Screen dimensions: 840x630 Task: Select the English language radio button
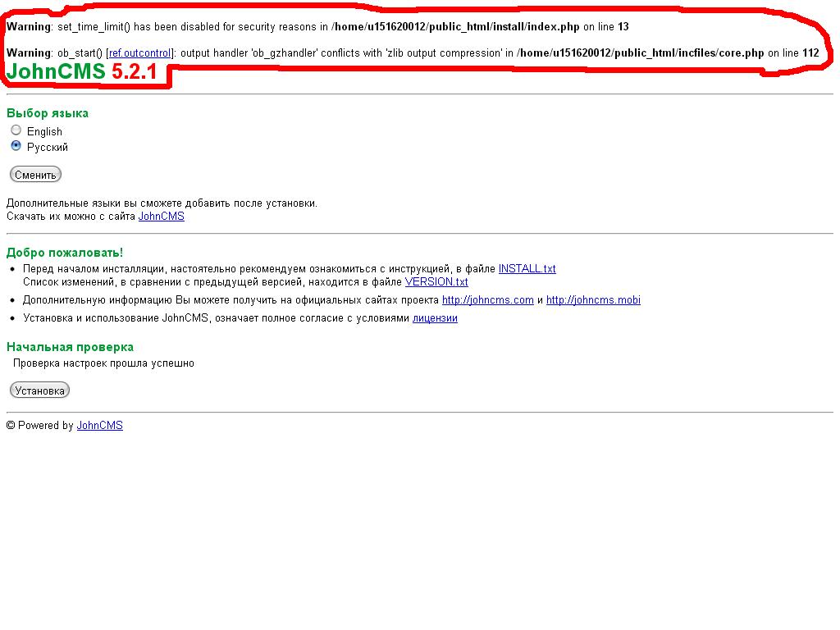pos(16,130)
